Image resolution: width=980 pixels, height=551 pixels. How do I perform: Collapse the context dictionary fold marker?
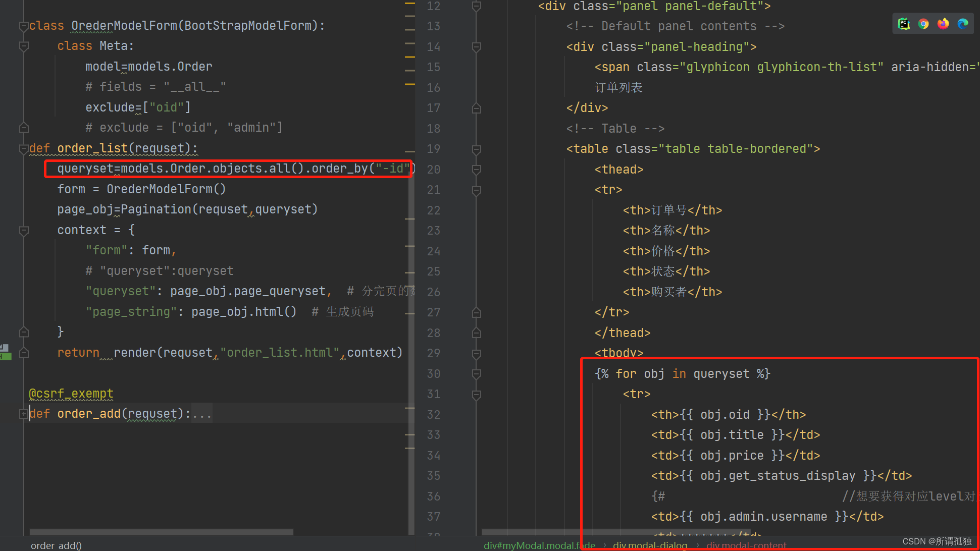tap(23, 231)
